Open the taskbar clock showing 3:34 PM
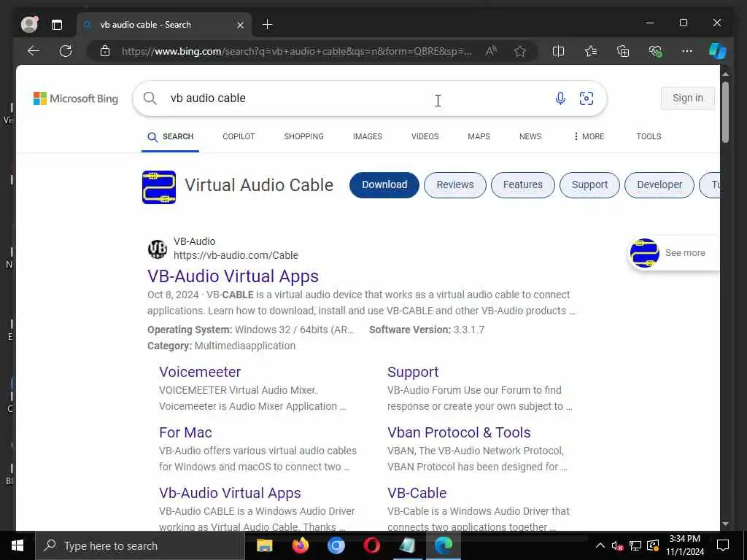The image size is (747, 560). click(x=685, y=545)
